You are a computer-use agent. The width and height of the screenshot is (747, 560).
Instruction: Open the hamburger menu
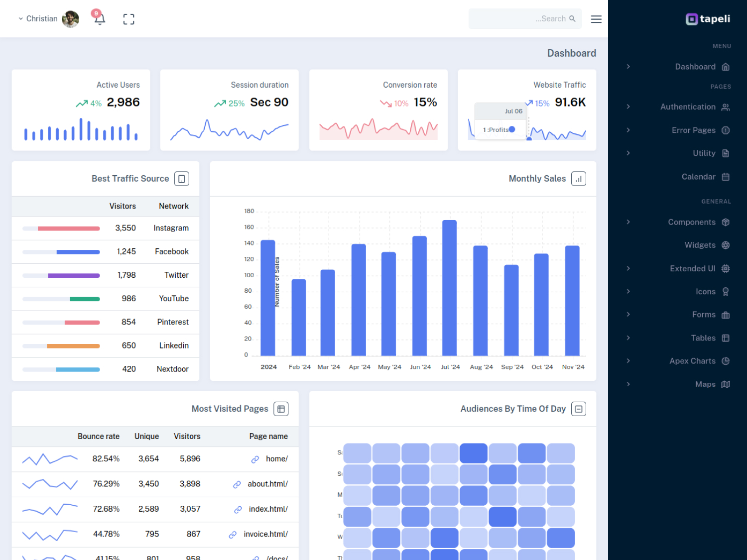pyautogui.click(x=596, y=19)
